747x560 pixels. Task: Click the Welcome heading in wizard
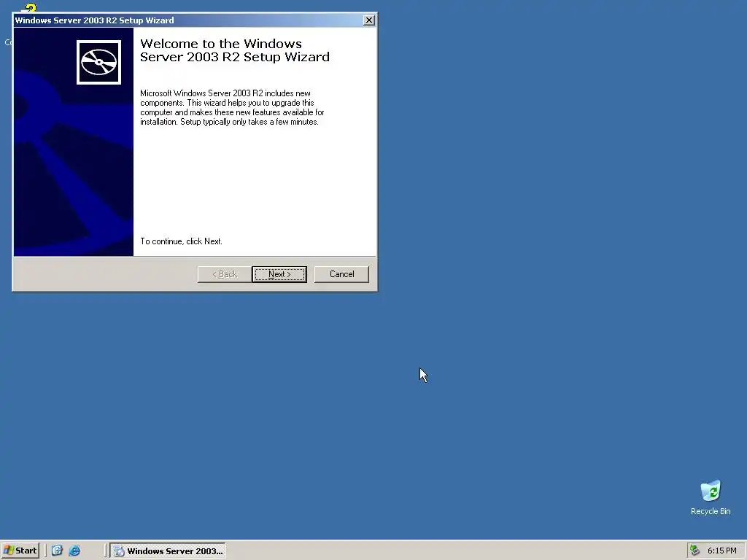[234, 50]
